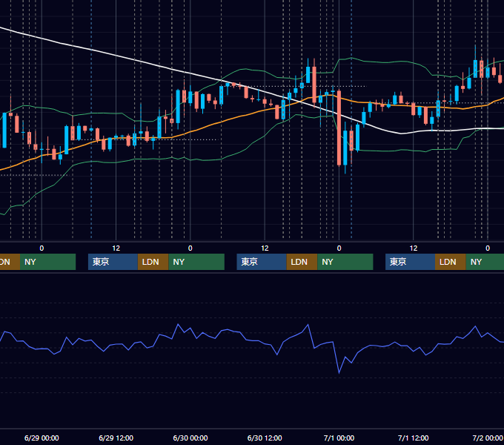Click the NY session bar spanning 6/29 midnight
Image resolution: width=504 pixels, height=445 pixels.
tap(47, 262)
